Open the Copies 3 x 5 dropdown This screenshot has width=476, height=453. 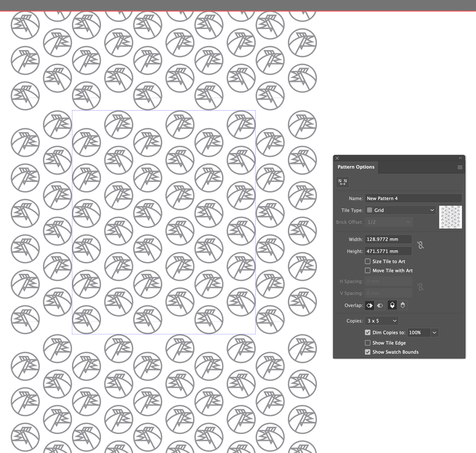click(382, 321)
